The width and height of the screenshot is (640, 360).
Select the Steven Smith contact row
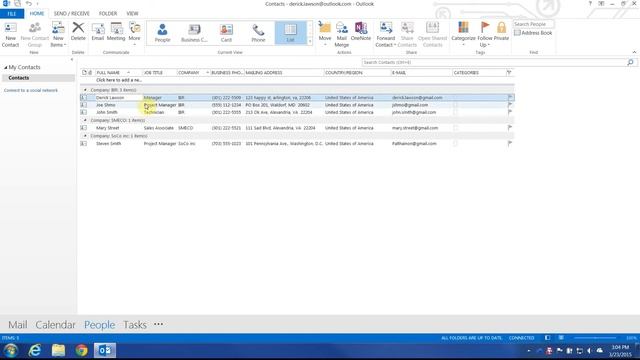297,144
